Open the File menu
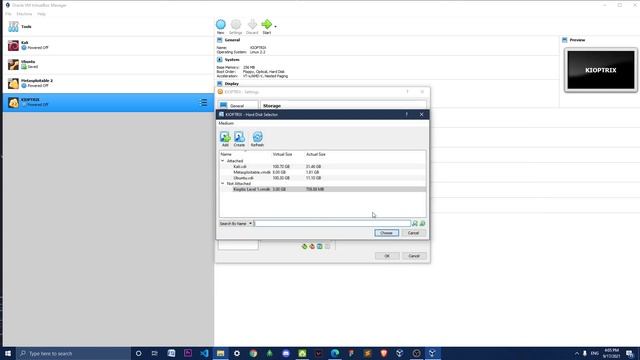Image resolution: width=640 pixels, height=360 pixels. click(x=8, y=14)
